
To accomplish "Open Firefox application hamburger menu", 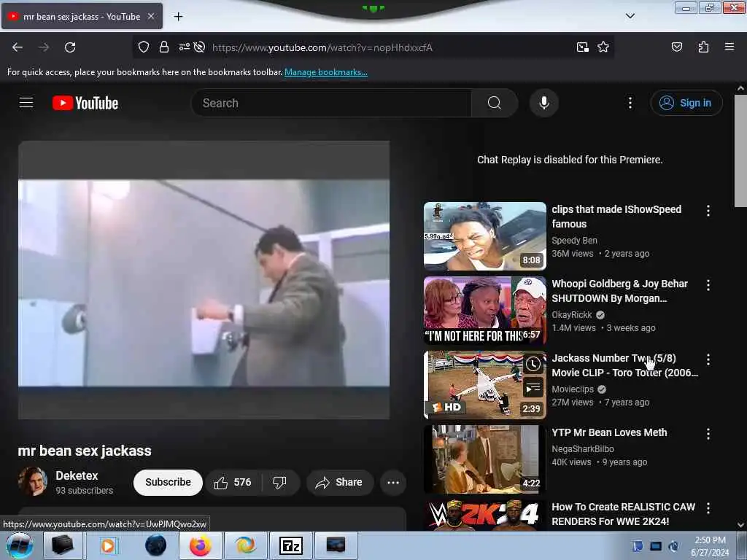I will (x=729, y=47).
